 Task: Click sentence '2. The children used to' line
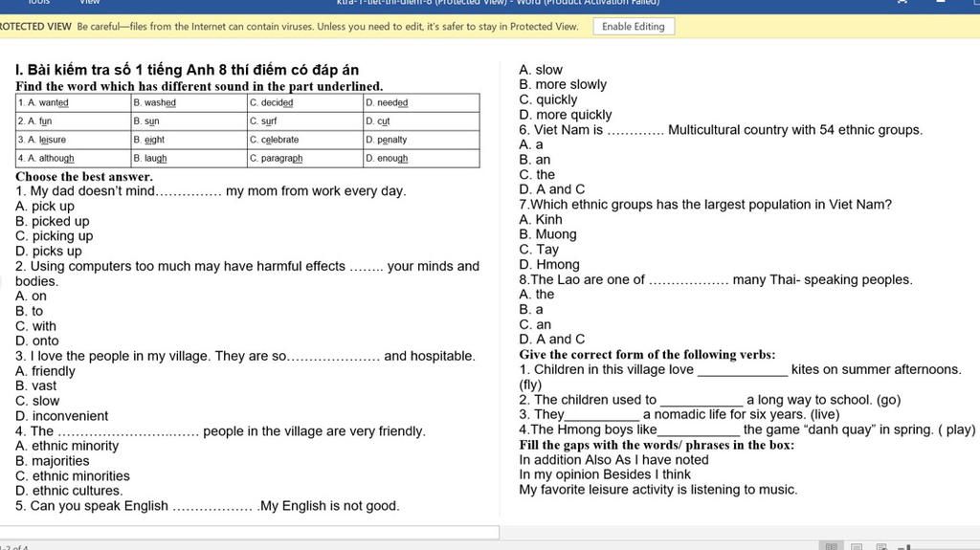(709, 400)
